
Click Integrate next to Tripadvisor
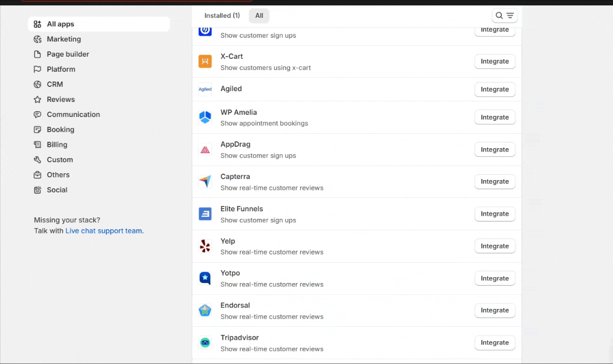[495, 343]
